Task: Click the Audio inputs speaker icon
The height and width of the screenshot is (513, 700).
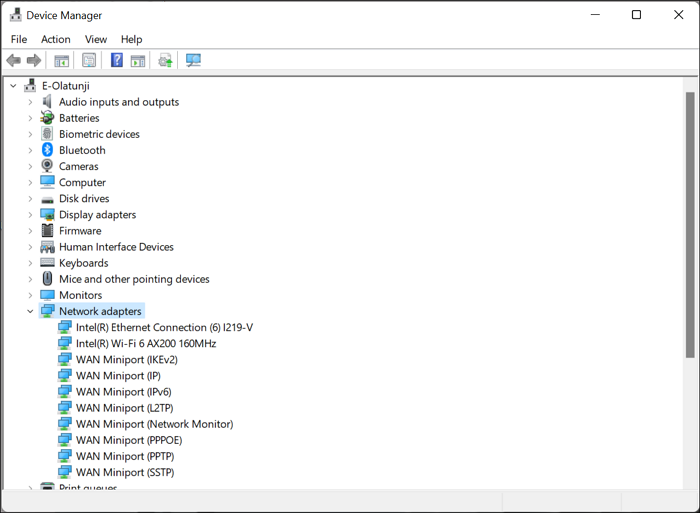Action: [x=47, y=102]
